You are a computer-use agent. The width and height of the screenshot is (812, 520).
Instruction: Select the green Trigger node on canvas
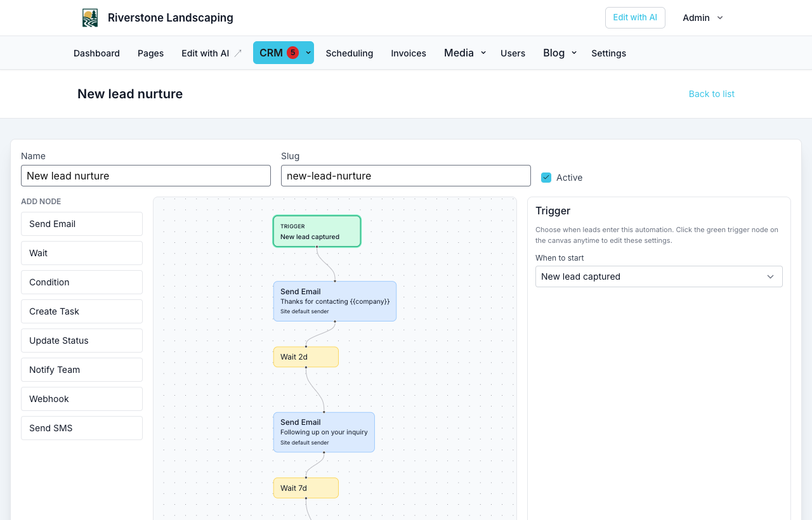tap(317, 231)
